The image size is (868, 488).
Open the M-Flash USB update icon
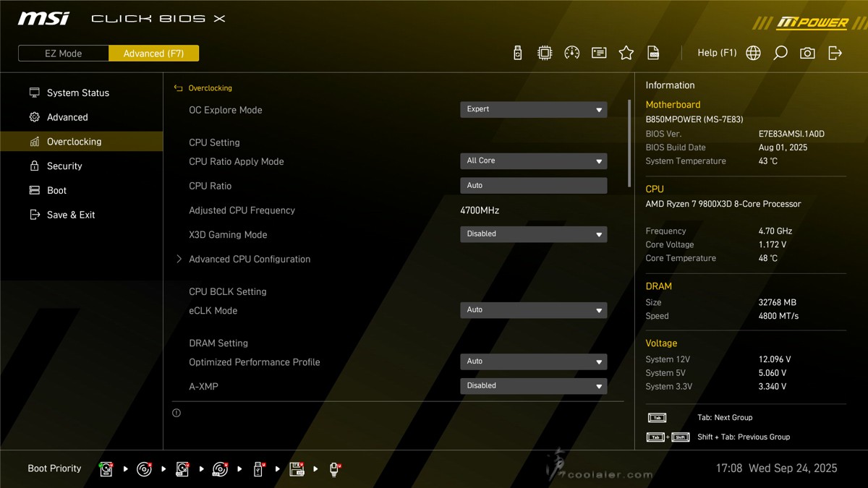coord(517,53)
